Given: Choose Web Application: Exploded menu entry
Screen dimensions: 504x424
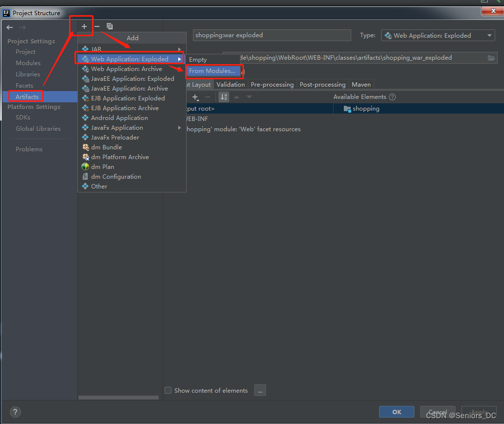Looking at the screenshot, I should (x=132, y=59).
